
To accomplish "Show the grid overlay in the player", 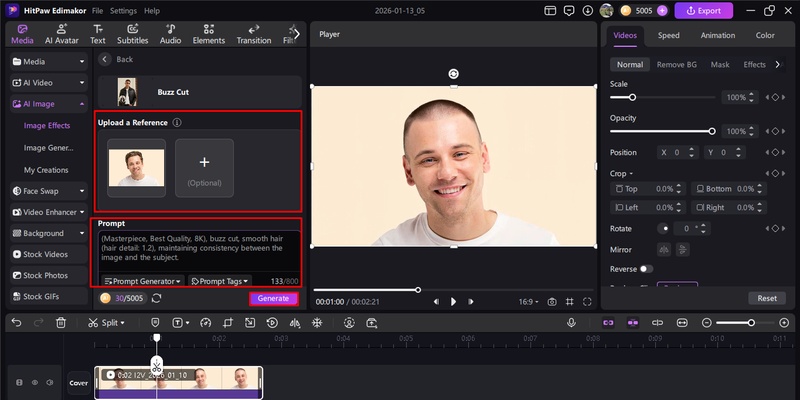I will click(570, 302).
